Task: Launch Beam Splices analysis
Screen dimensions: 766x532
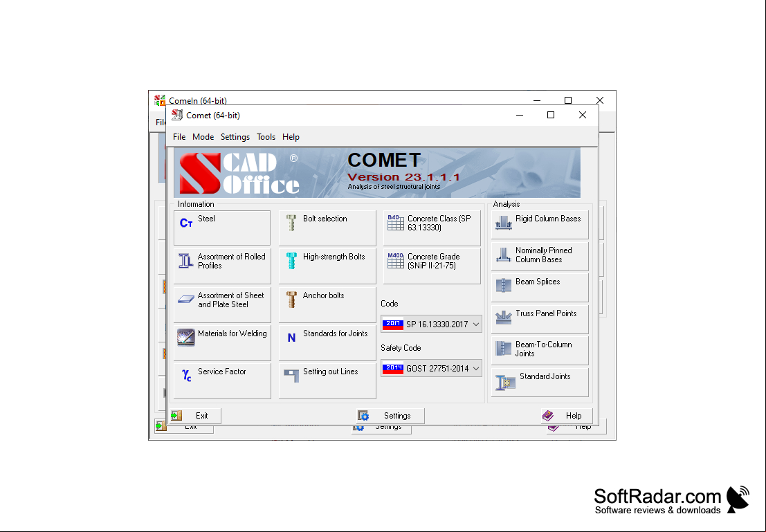Action: point(540,287)
